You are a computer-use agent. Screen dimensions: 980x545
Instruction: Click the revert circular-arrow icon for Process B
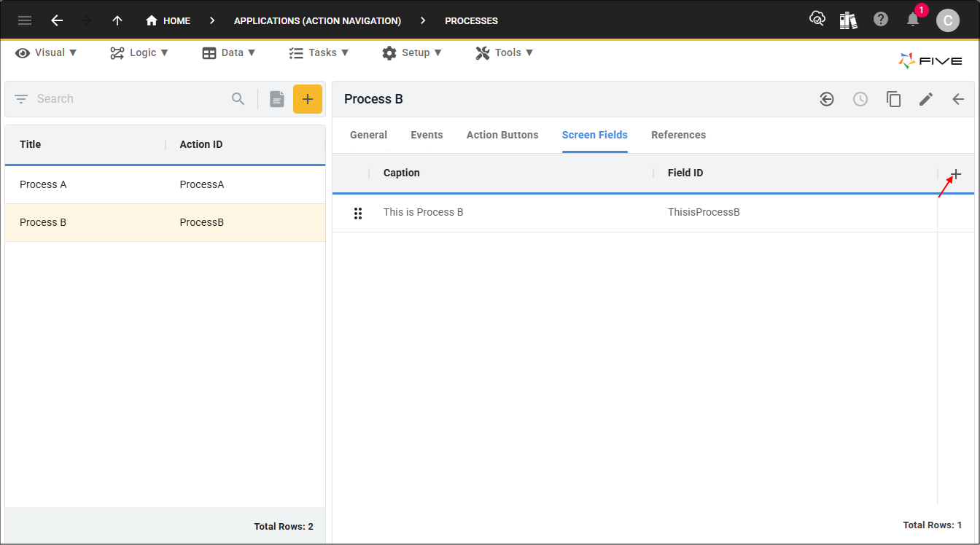(x=827, y=99)
